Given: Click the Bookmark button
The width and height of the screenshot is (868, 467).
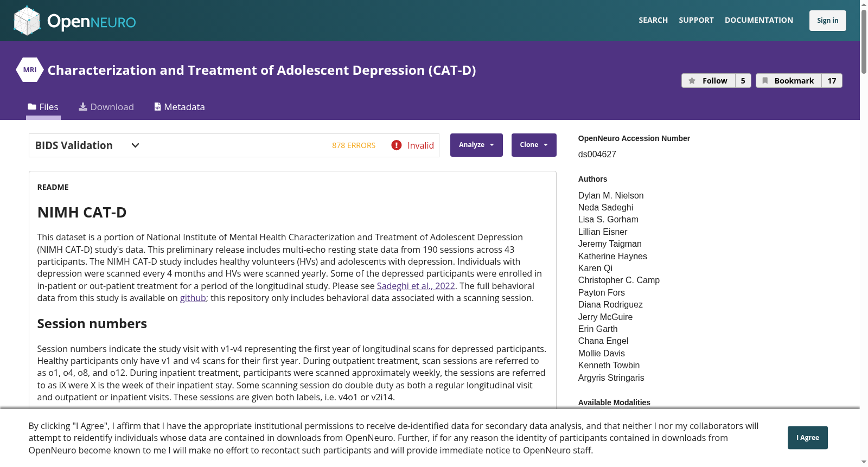Looking at the screenshot, I should [x=789, y=81].
